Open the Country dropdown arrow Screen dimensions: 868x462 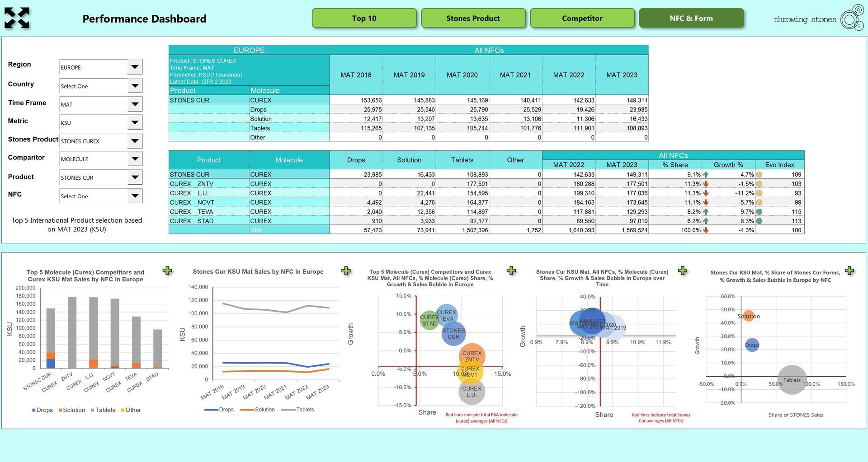pos(135,86)
